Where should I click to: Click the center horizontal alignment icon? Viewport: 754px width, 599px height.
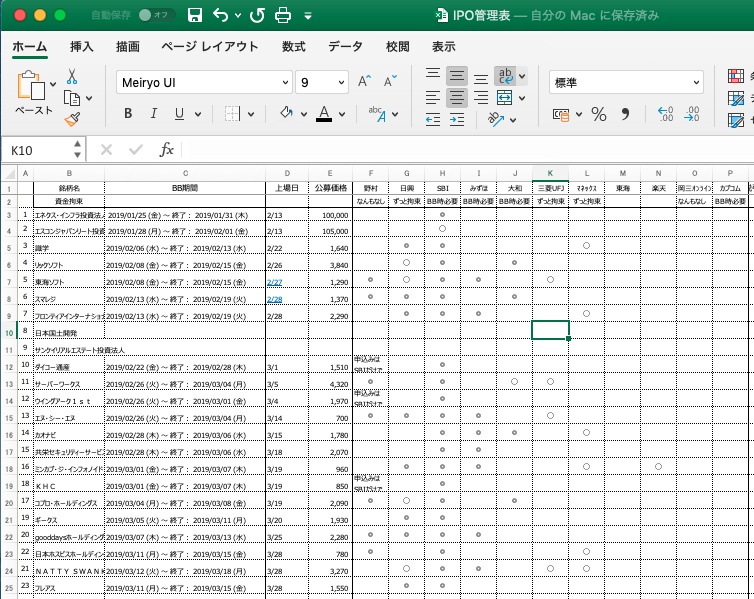(456, 98)
